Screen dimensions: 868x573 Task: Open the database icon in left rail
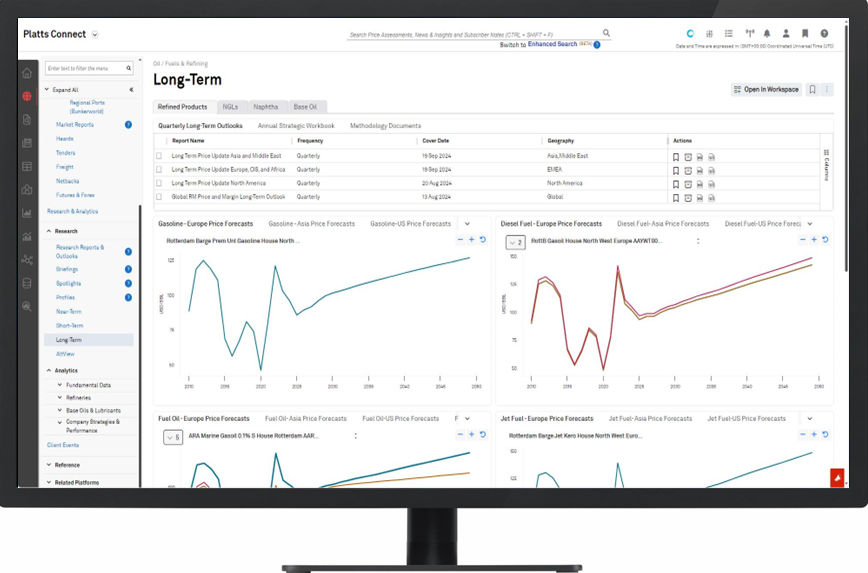click(x=27, y=283)
